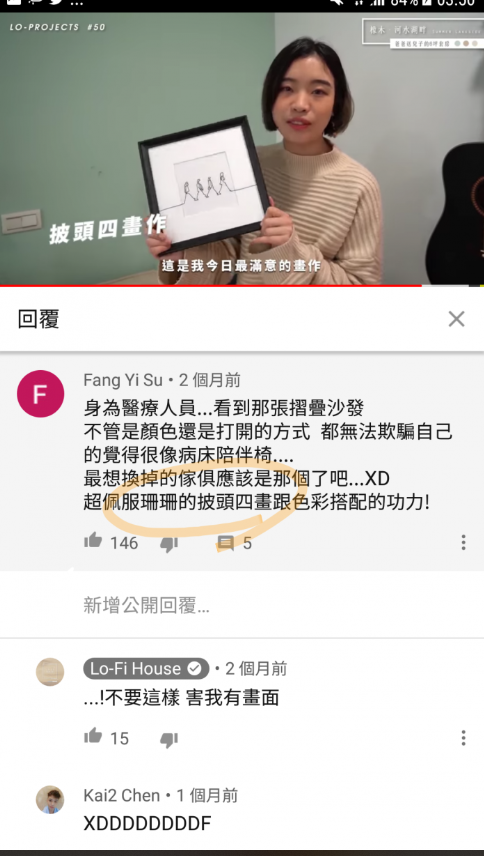Open Lo-Fi House channel avatar
This screenshot has width=484, height=856.
pos(50,671)
